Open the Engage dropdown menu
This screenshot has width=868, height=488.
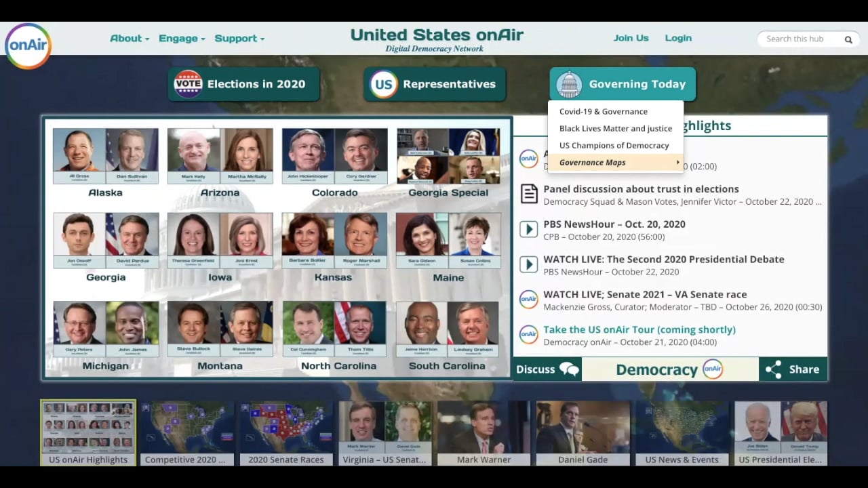[181, 39]
